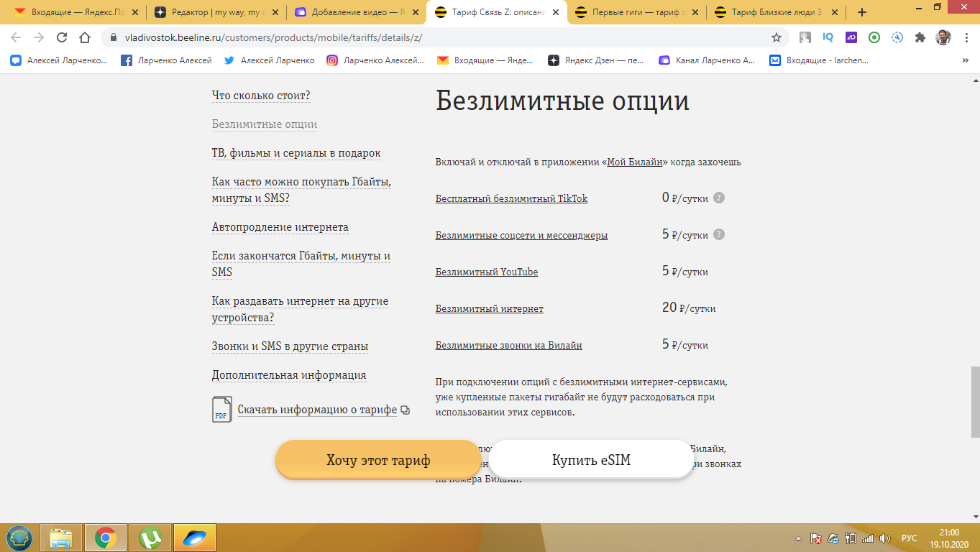The height and width of the screenshot is (552, 980).
Task: Bookmark this page with the star icon
Action: (x=777, y=37)
